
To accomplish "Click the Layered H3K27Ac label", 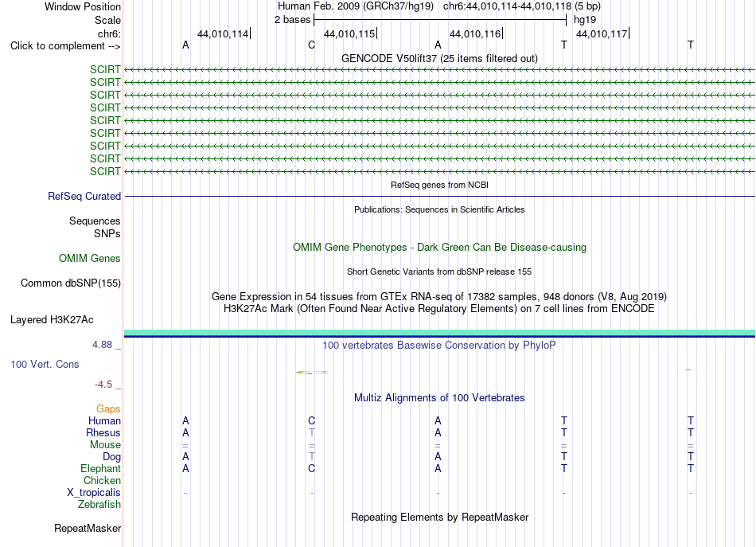I will 52,320.
